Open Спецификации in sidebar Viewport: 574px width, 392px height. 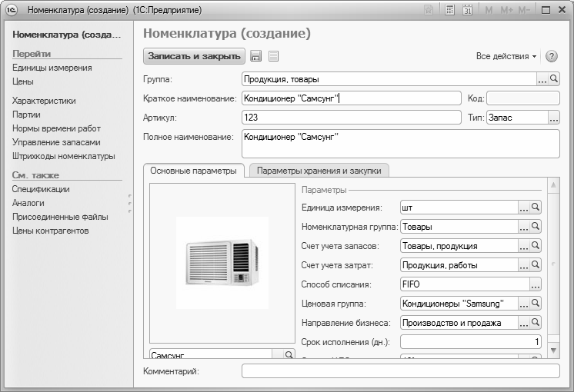(x=41, y=189)
